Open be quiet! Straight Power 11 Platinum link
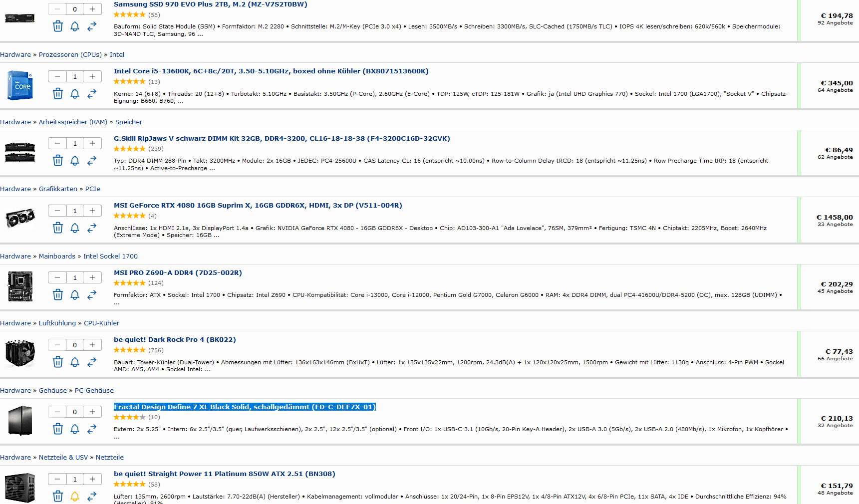This screenshot has width=859, height=504. tap(225, 474)
